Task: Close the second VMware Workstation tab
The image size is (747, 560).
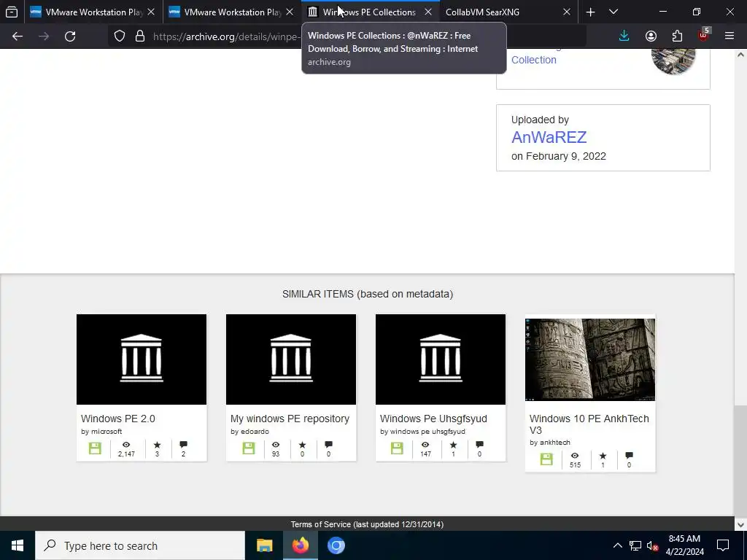Action: tap(290, 12)
